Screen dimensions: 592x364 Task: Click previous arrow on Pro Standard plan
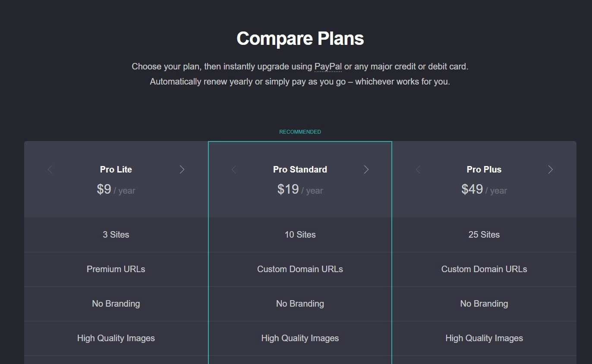tap(234, 169)
